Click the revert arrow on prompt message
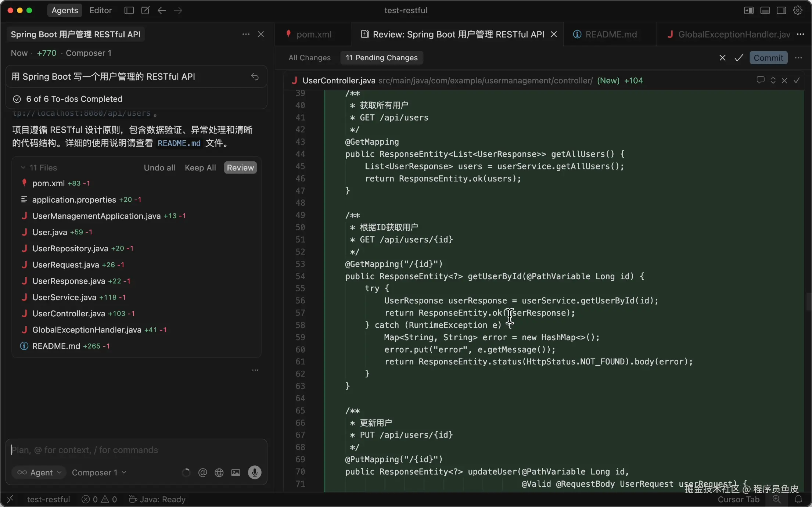This screenshot has width=812, height=507. click(255, 76)
